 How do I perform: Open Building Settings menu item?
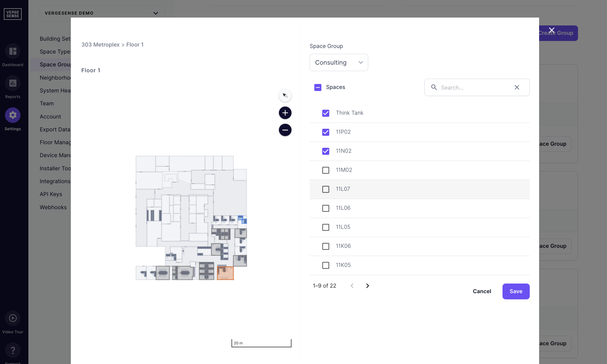pos(55,39)
